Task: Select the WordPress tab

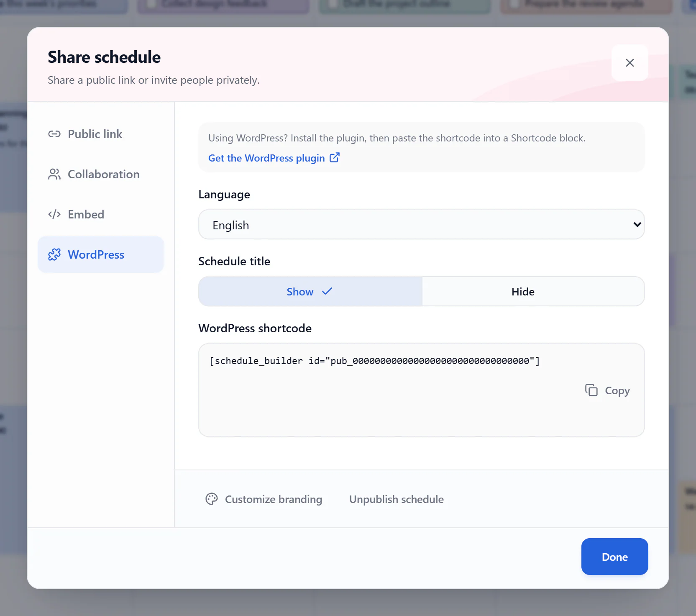Action: [x=101, y=254]
